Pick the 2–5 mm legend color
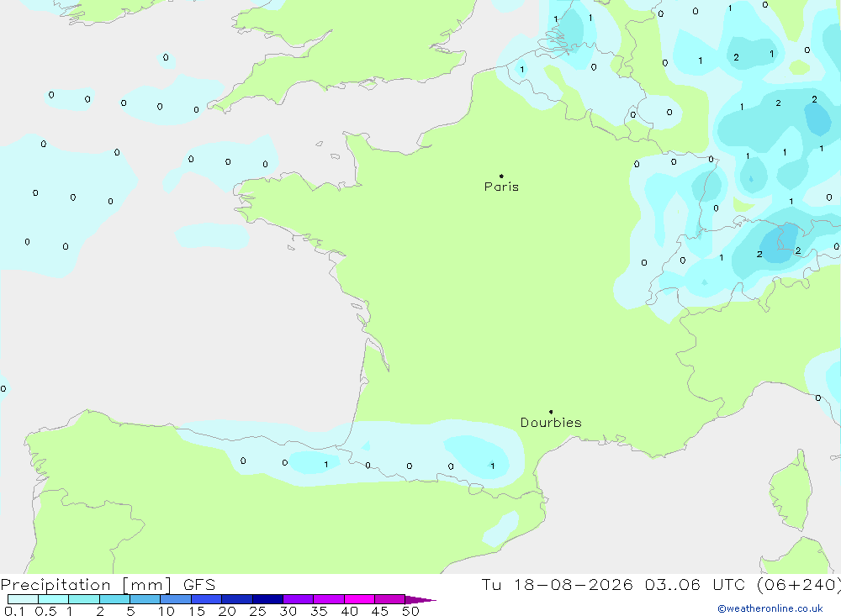Viewport: 841px width, 616px height. [114, 599]
